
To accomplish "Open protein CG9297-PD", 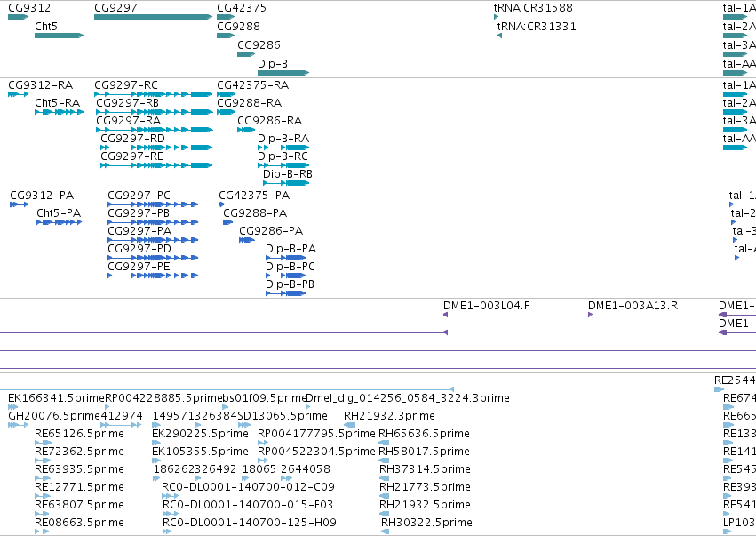I will tap(139, 249).
